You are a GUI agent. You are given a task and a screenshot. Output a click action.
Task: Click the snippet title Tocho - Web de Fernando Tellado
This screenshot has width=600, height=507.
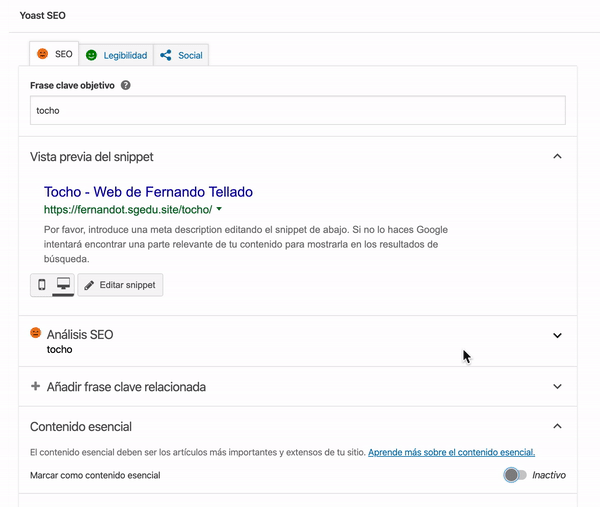pos(148,192)
